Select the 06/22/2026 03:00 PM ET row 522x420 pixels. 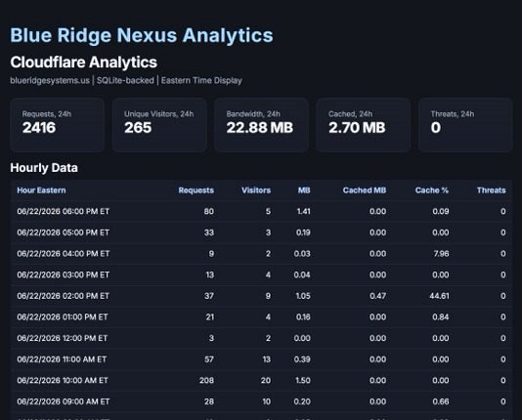point(261,274)
